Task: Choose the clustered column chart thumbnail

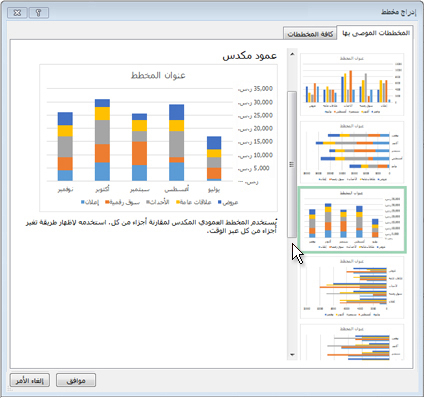Action: click(352, 85)
